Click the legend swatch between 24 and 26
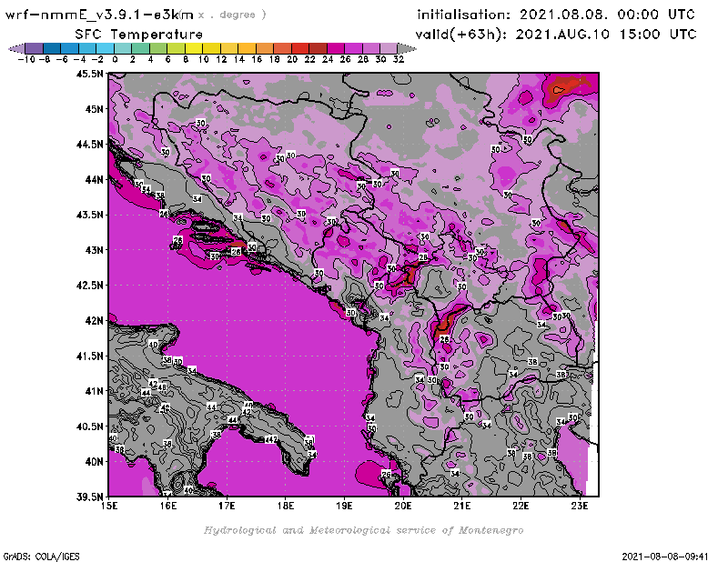Image resolution: width=728 pixels, height=562 pixels. click(x=335, y=48)
